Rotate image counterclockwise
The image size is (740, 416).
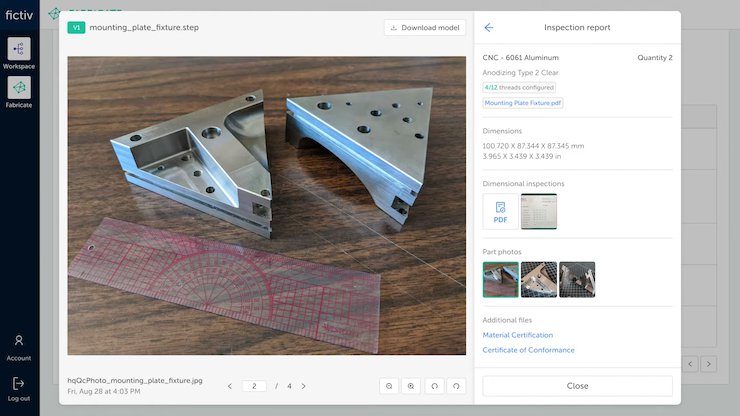click(434, 386)
